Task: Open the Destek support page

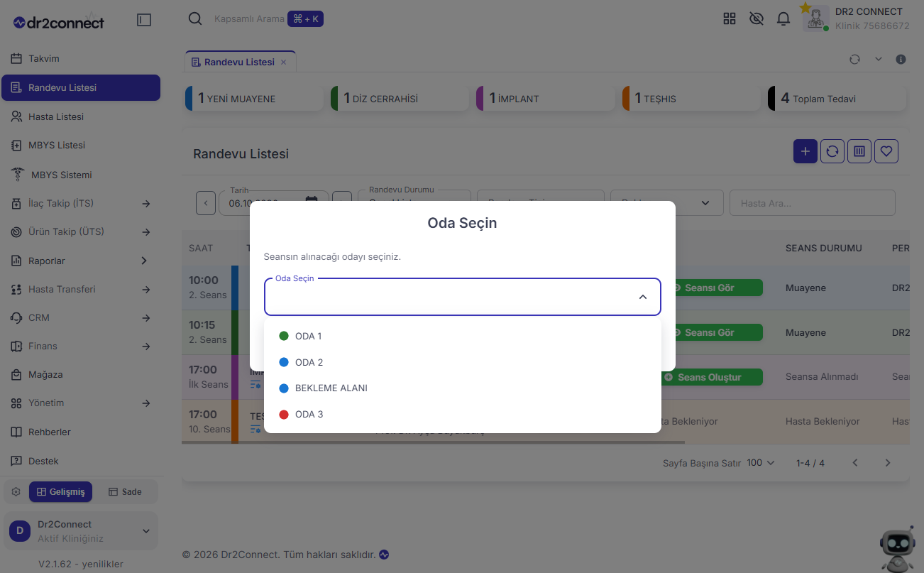Action: (x=81, y=461)
